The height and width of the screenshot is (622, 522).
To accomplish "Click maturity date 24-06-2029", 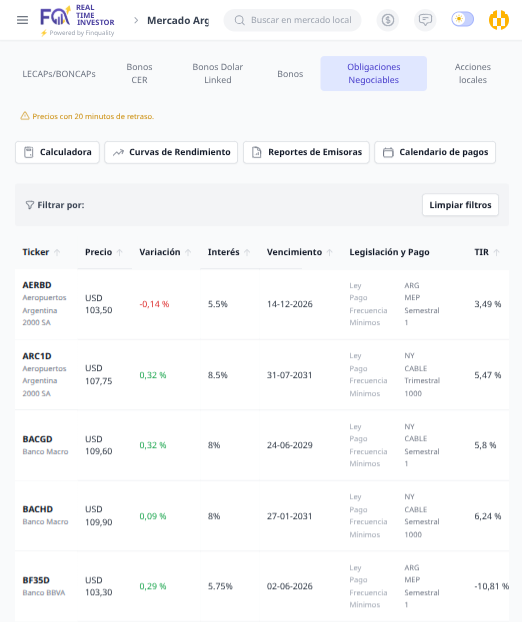I will click(x=290, y=445).
